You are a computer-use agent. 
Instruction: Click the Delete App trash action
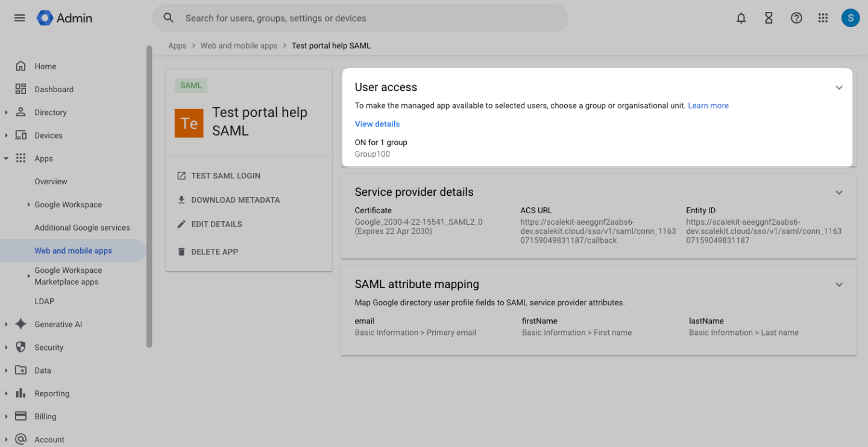click(x=181, y=251)
